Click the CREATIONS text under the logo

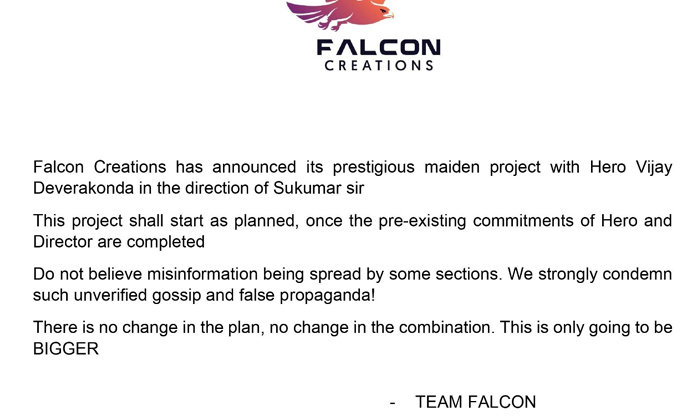click(379, 66)
